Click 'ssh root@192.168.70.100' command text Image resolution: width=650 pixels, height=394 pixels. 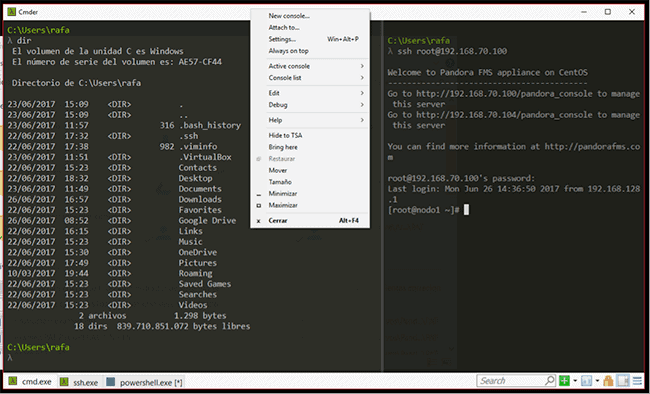(x=452, y=51)
